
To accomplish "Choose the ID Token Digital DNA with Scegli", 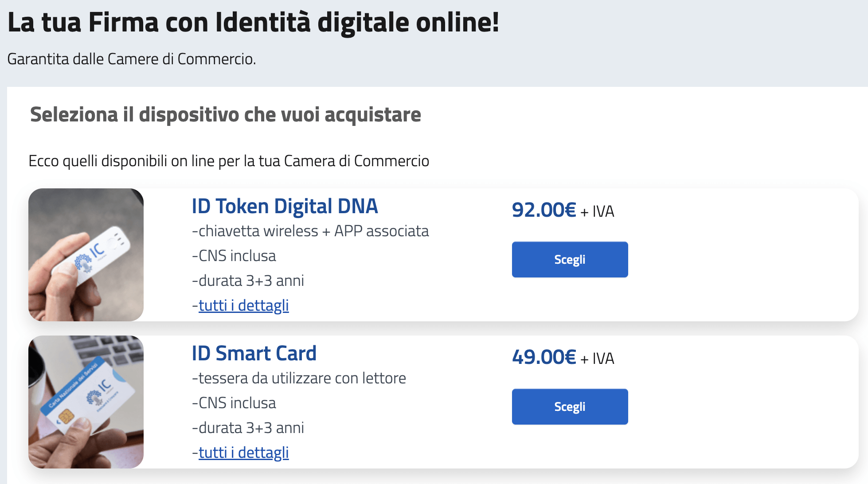I will coord(570,259).
